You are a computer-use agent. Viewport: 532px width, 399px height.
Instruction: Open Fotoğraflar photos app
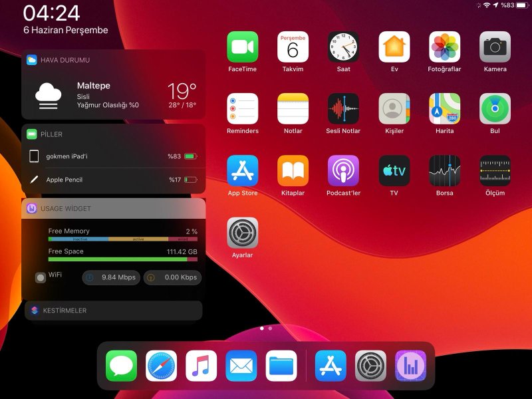click(444, 47)
